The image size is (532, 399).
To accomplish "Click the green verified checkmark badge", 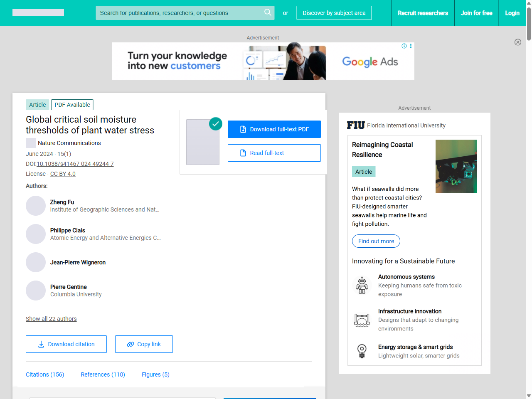I will [x=216, y=123].
